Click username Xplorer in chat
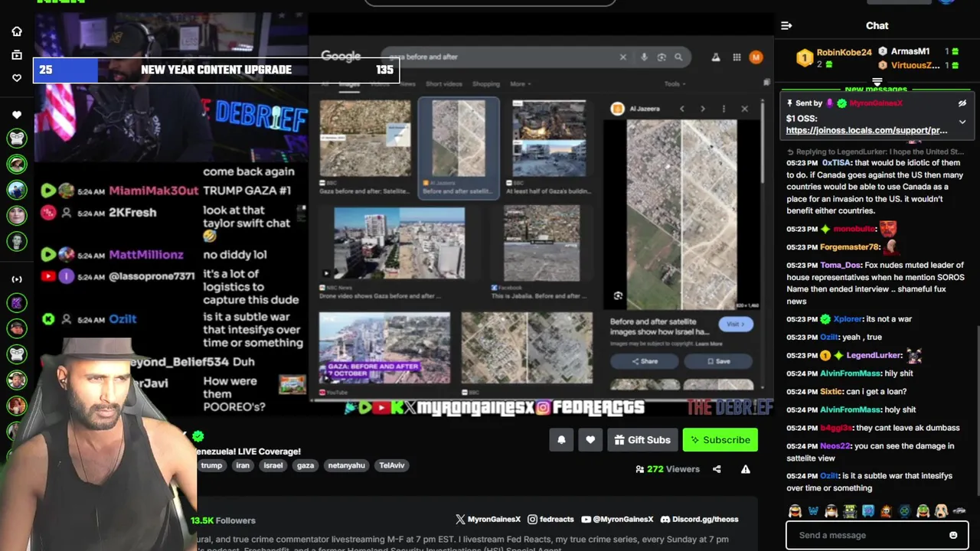This screenshot has width=980, height=551. pos(848,319)
